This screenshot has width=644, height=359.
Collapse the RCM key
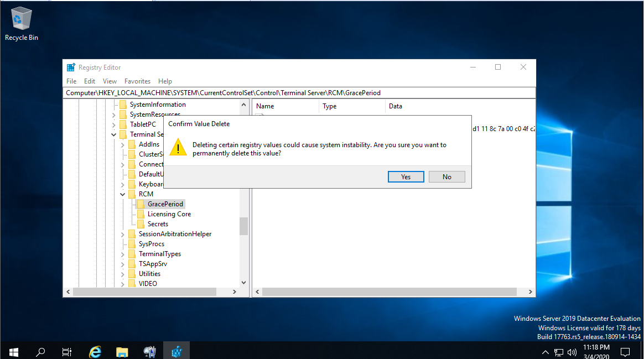tap(122, 194)
